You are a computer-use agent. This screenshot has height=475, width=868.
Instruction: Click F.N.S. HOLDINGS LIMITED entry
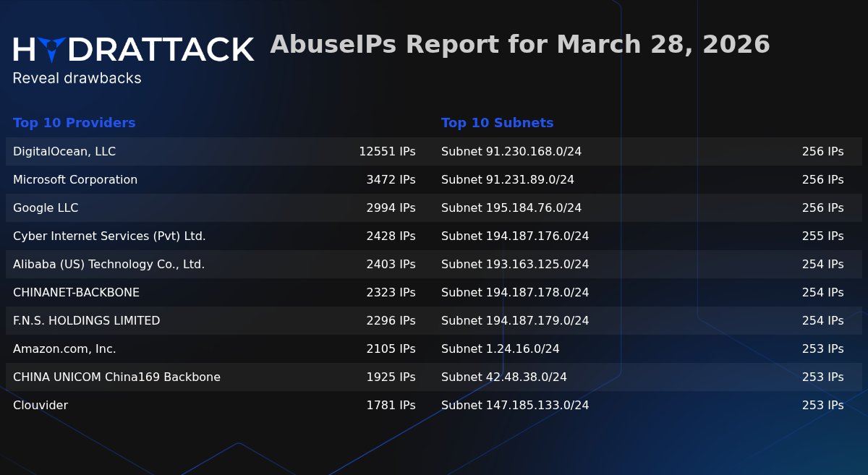(x=86, y=321)
